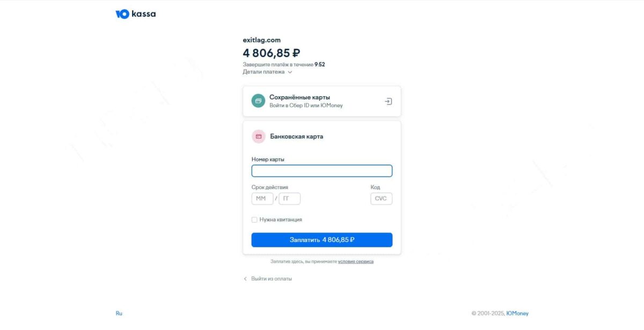Click the MM expiry month field
644x330 pixels.
click(x=262, y=199)
